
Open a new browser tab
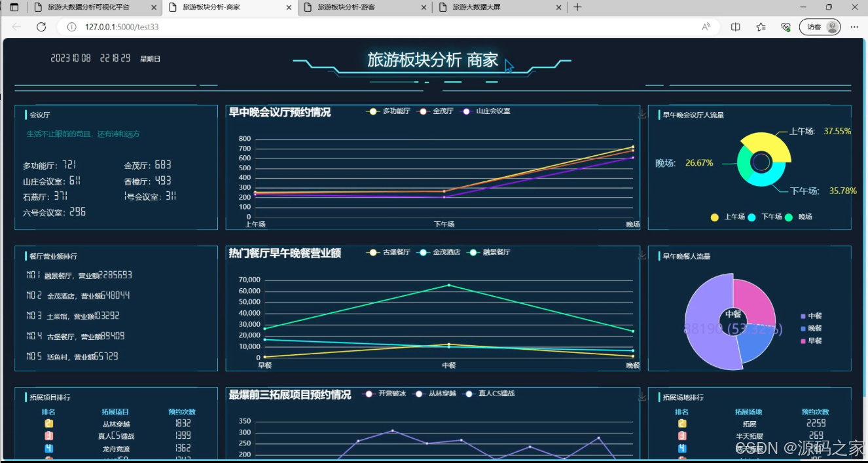(x=577, y=7)
